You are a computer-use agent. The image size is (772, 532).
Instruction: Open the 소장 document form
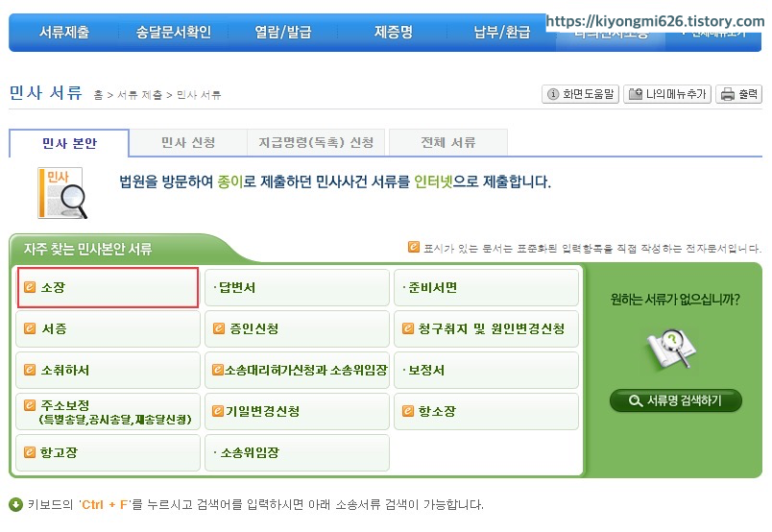coord(108,288)
